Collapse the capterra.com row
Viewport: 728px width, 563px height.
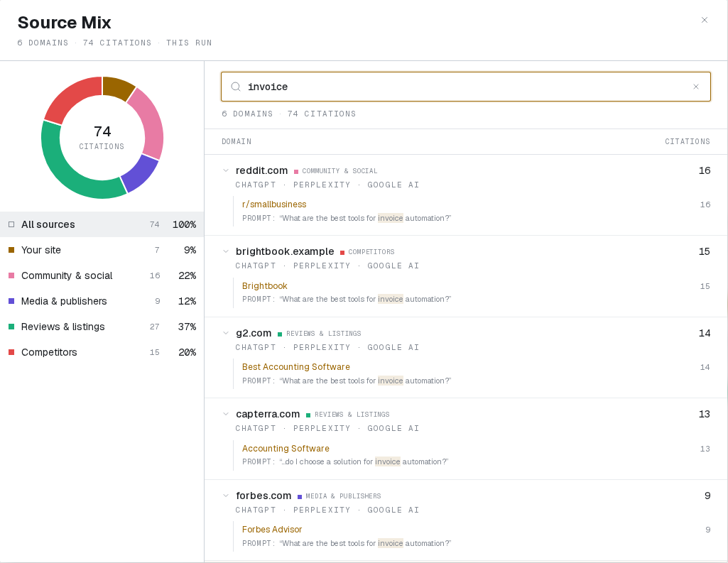point(226,413)
